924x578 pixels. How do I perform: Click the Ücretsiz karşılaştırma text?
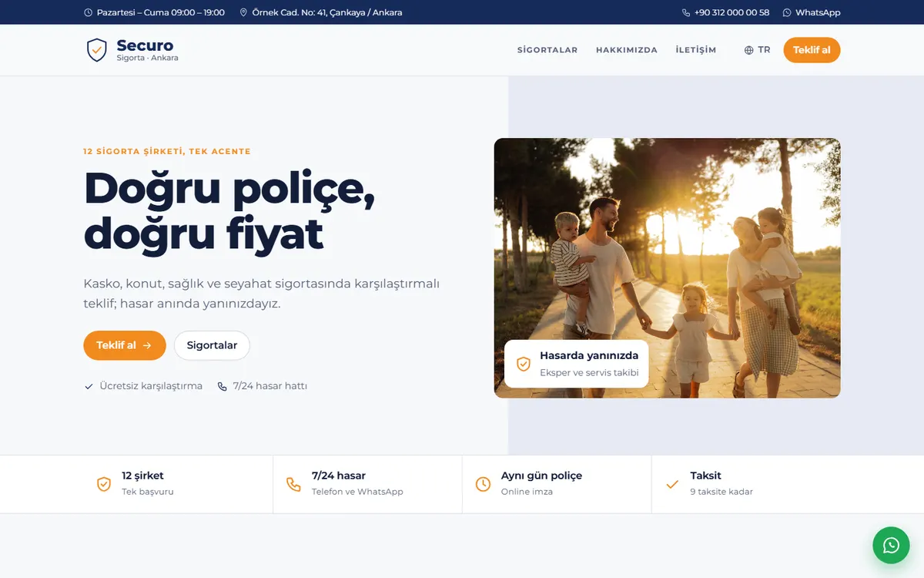(x=151, y=386)
